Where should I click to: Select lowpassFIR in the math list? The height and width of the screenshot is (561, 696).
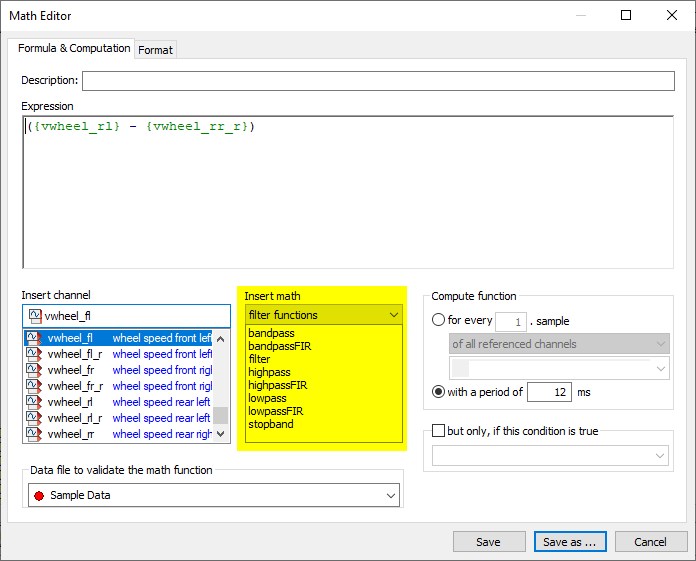click(x=276, y=411)
